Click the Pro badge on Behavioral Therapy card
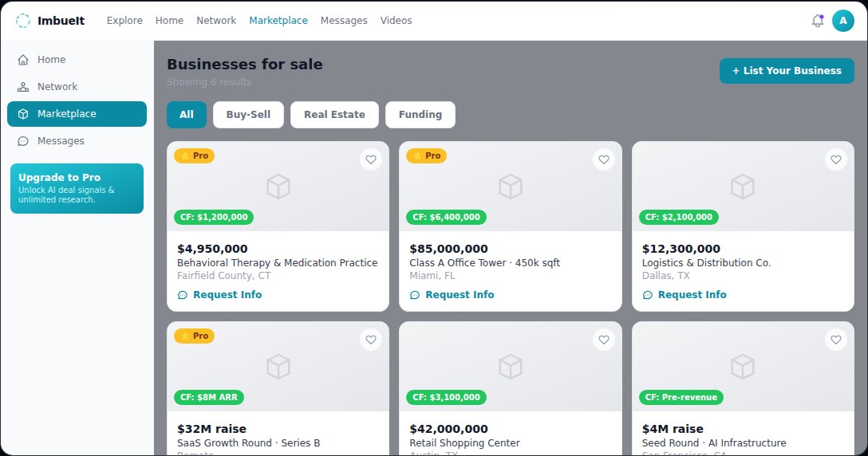 click(195, 155)
